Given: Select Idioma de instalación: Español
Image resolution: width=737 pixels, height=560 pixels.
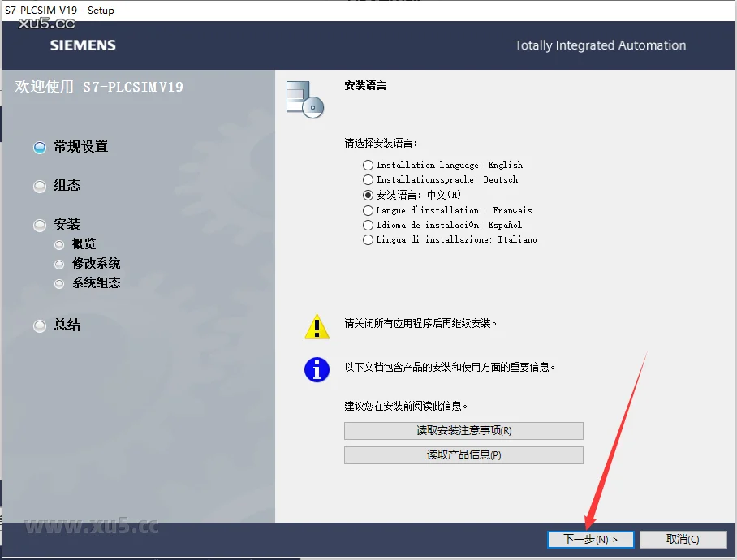Looking at the screenshot, I should click(x=368, y=225).
